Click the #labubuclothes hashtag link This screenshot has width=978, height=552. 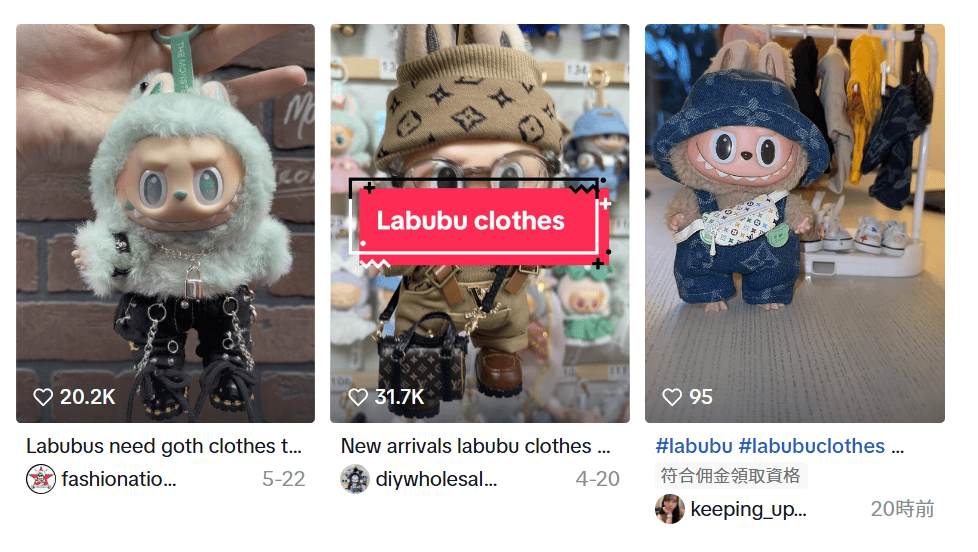click(x=811, y=447)
